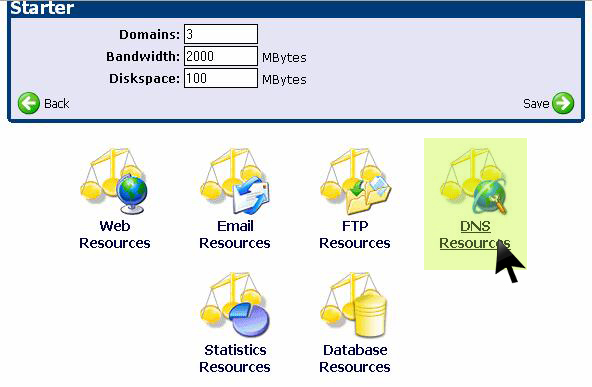Click the Starter panel title

pyautogui.click(x=42, y=8)
